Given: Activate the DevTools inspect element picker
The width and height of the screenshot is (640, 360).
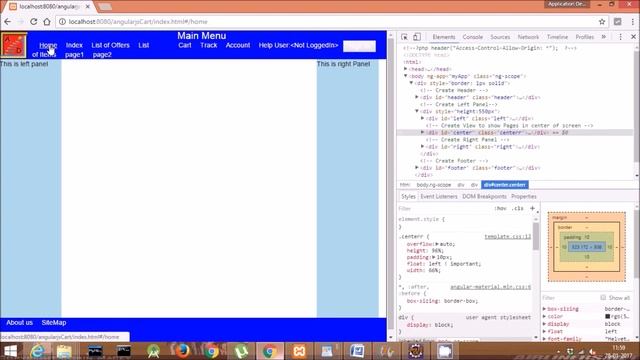Looking at the screenshot, I should tap(404, 37).
